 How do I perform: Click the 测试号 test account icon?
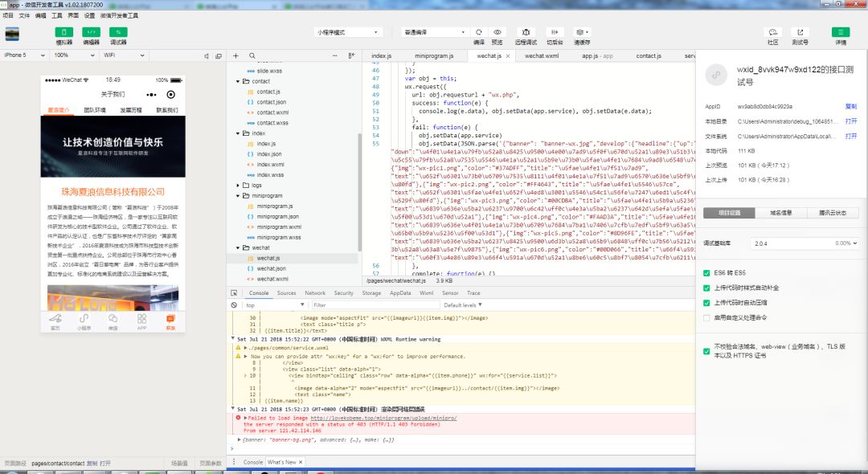(800, 32)
